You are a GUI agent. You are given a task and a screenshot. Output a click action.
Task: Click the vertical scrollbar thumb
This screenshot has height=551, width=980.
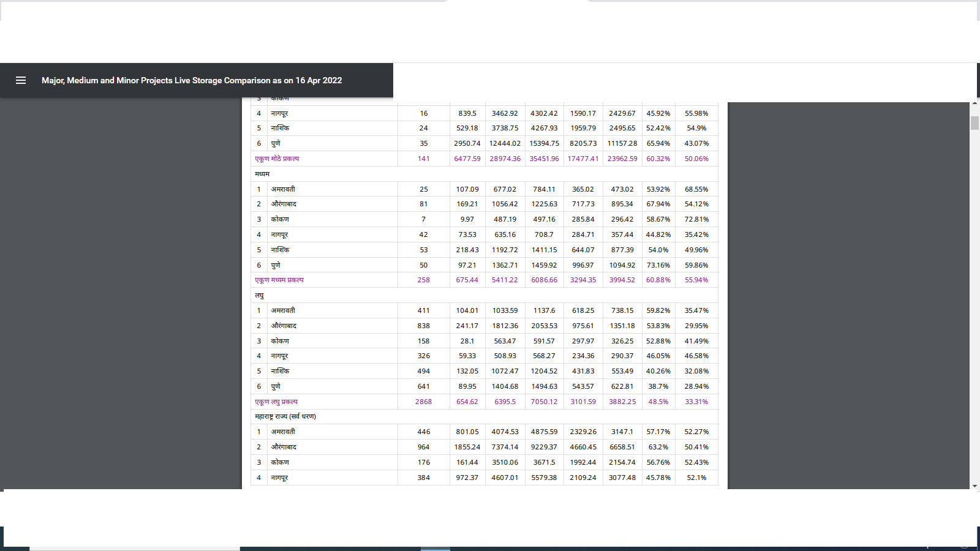click(974, 122)
